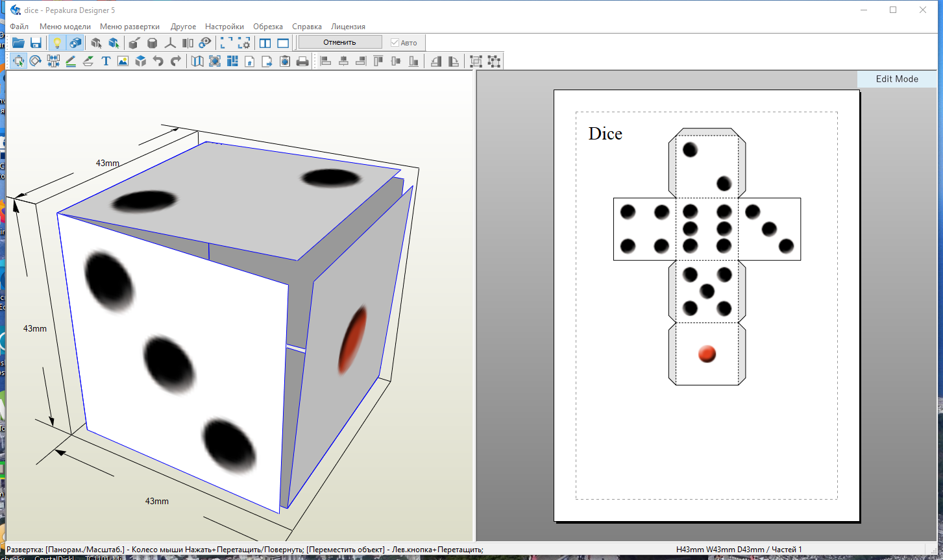Toggle the Авто checkbox
Screen dimensions: 943x560
point(404,43)
